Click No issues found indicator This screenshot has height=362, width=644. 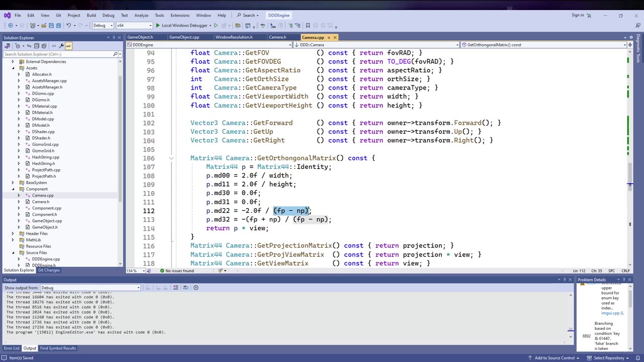tap(177, 271)
